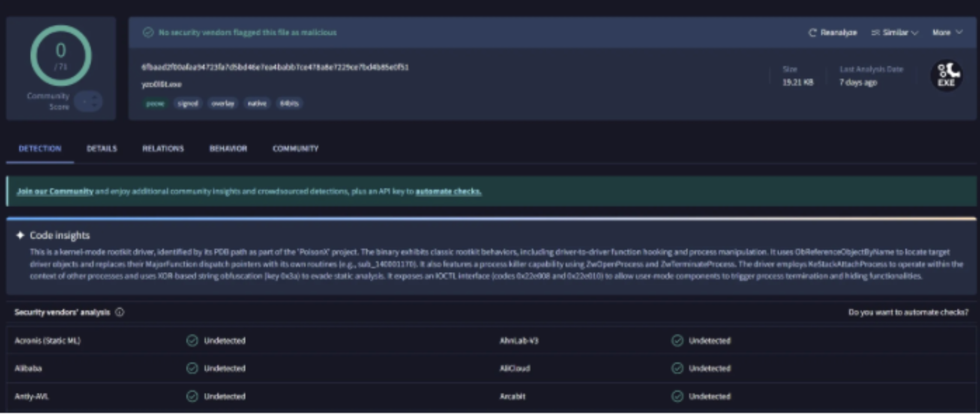The width and height of the screenshot is (980, 414).
Task: Click the AhnLab-V3 undetected check icon
Action: (677, 341)
